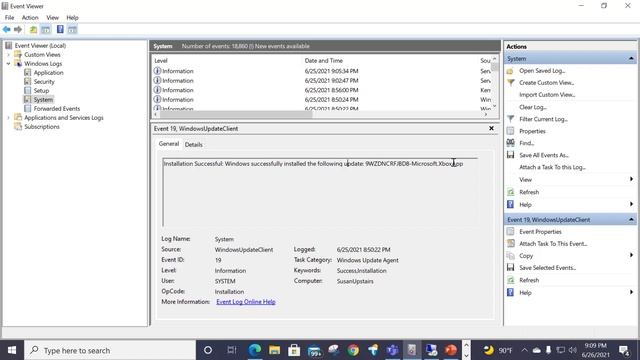
Task: Select the Event Viewer (Local) root node
Action: (40, 46)
